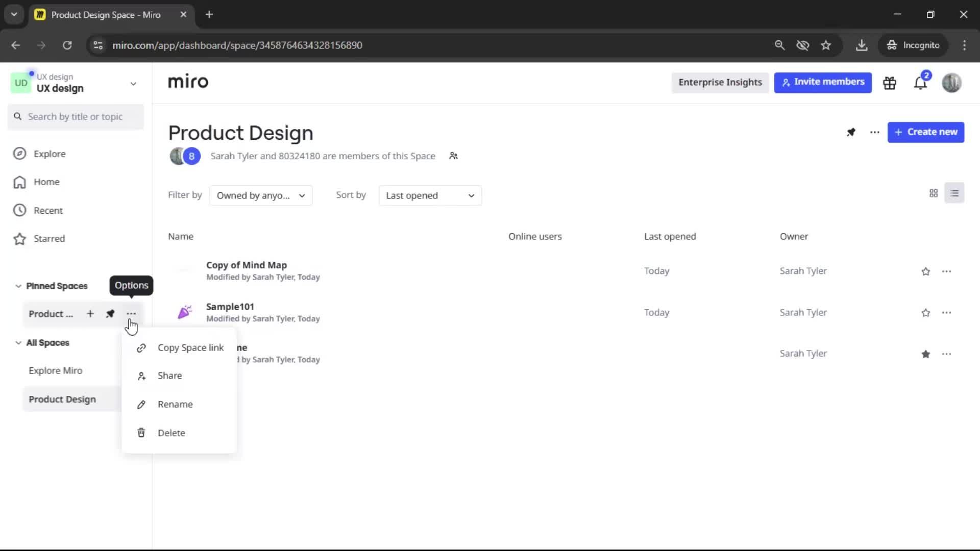Star the Sample101 board
This screenshot has height=551, width=980.
[925, 313]
